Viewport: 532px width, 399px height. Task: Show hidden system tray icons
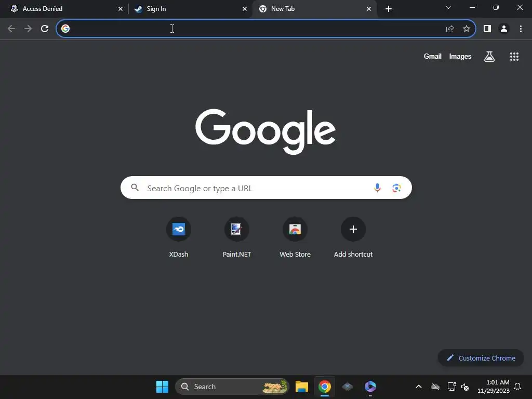pos(419,387)
